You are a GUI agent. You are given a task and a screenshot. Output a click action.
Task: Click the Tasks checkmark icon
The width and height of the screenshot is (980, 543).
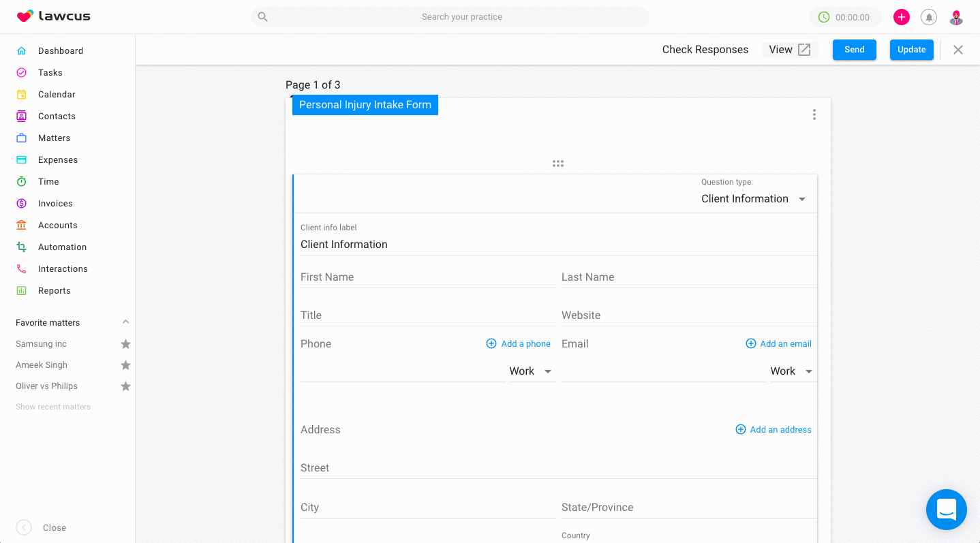[22, 72]
